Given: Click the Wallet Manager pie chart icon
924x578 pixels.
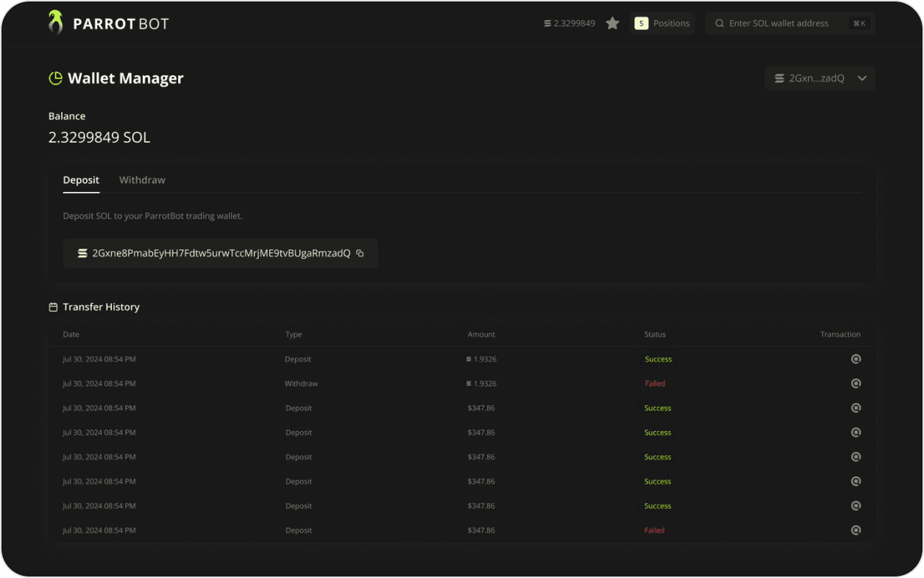Looking at the screenshot, I should click(55, 78).
